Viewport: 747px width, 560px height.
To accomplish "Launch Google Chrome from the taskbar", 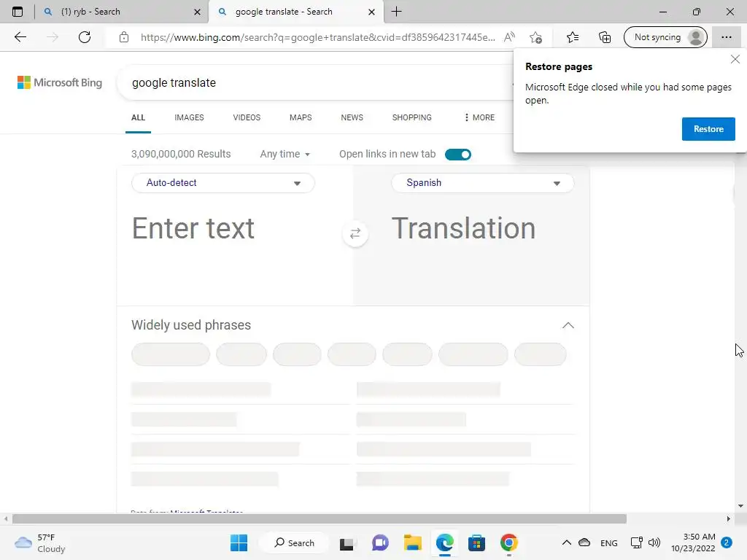I will pyautogui.click(x=508, y=542).
